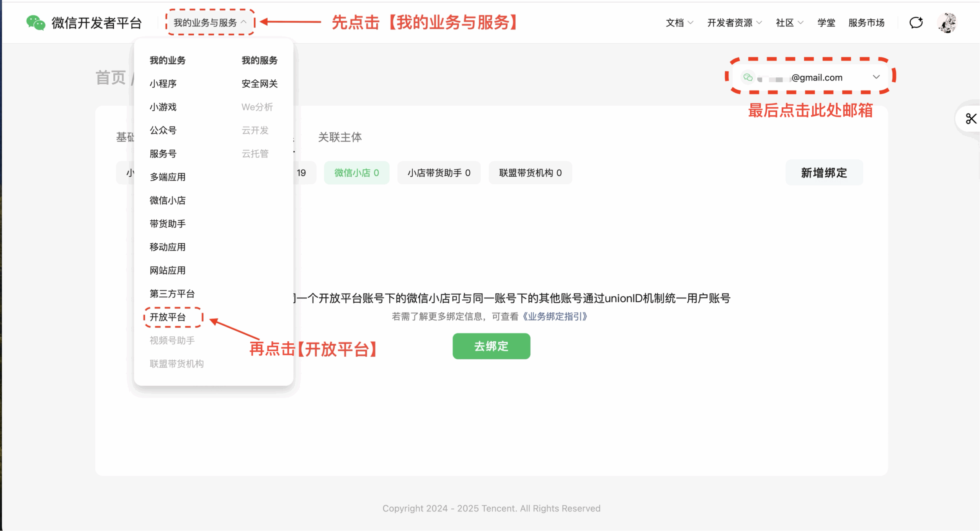Click the user avatar picture
This screenshot has height=531, width=980.
click(947, 23)
